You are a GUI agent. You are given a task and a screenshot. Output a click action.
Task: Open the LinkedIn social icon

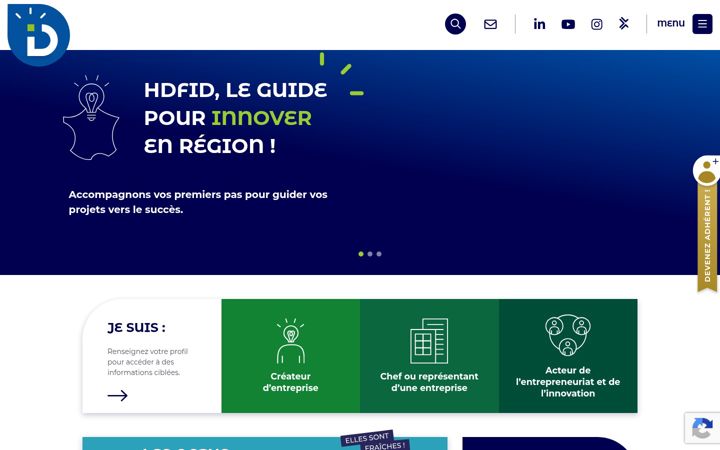coord(540,24)
